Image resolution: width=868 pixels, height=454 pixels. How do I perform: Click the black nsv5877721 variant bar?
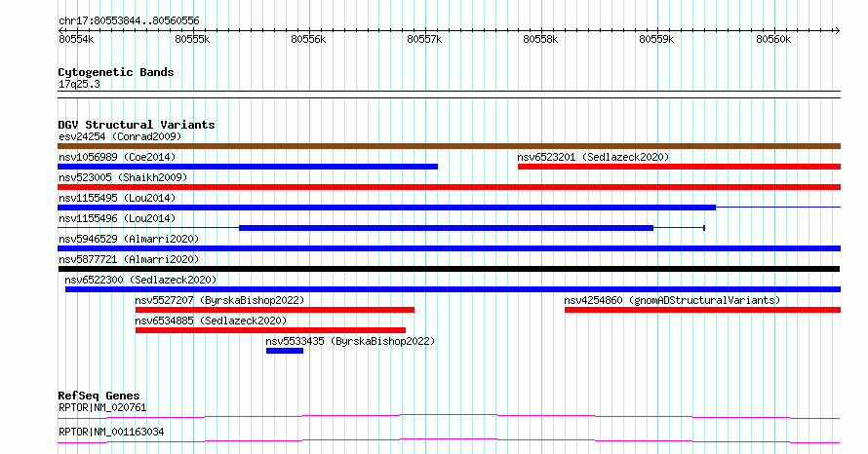pos(449,269)
